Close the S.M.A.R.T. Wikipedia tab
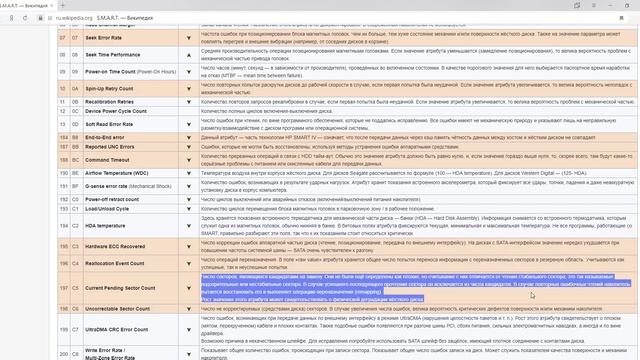Viewport: 640px width, 360px height. pos(51,6)
